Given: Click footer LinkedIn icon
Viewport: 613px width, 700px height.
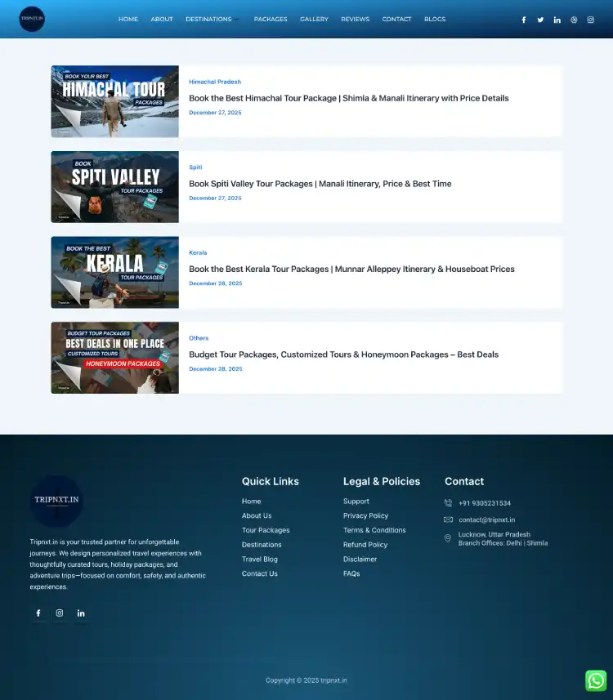Looking at the screenshot, I should 81,613.
